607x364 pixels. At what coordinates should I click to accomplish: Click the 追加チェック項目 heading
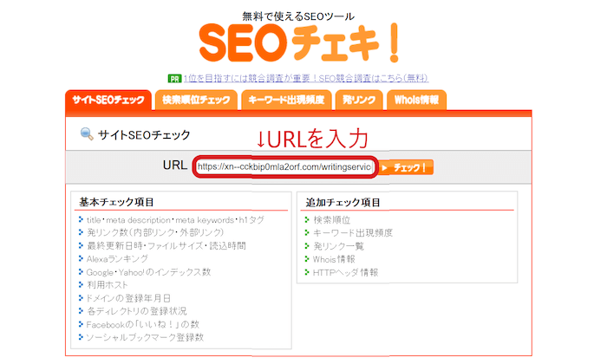coord(343,202)
